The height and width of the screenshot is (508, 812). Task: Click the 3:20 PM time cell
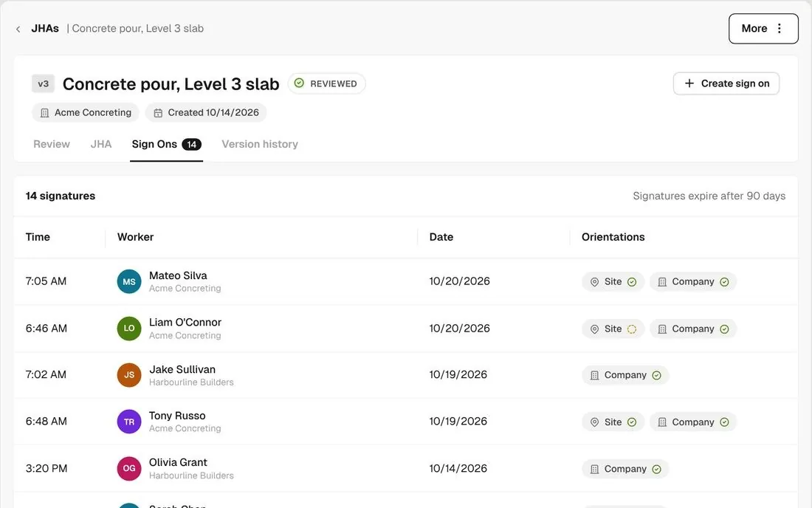[47, 468]
